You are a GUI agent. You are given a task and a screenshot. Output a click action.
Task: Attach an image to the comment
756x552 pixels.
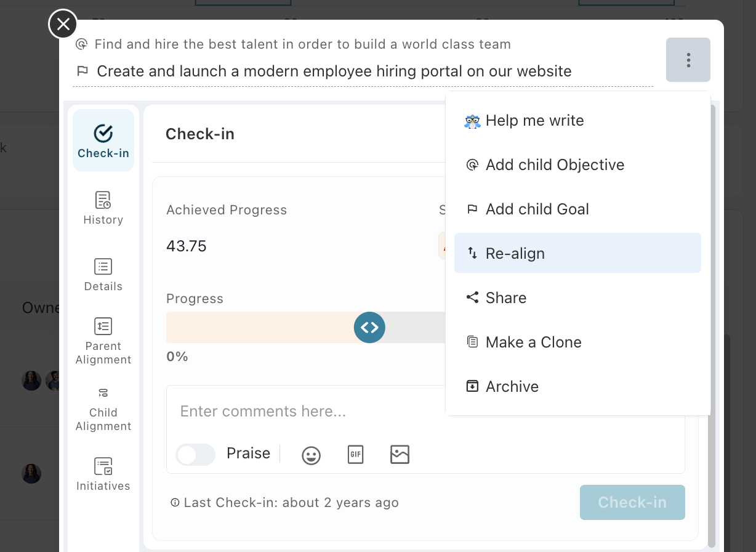point(400,455)
